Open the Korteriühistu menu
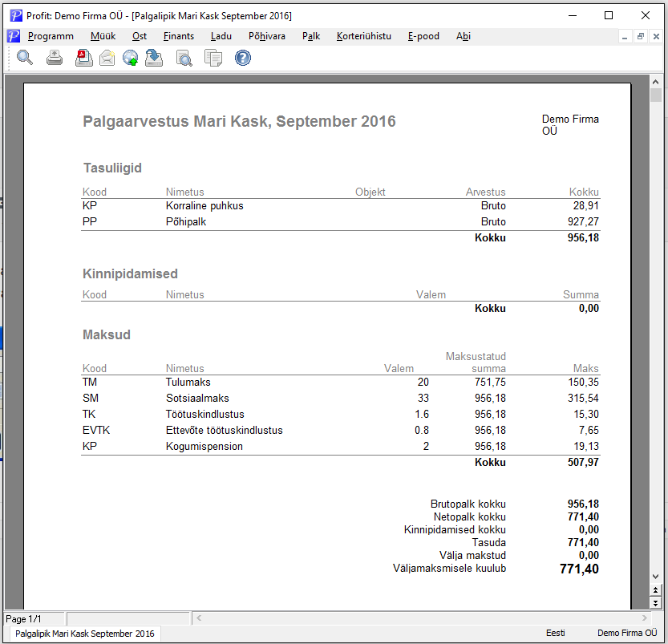This screenshot has height=644, width=668. pos(364,36)
